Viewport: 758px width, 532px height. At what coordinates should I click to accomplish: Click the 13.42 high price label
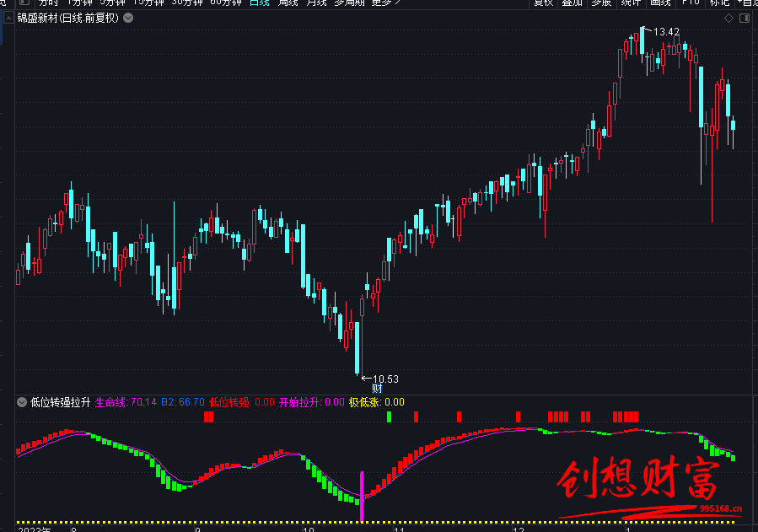point(666,32)
